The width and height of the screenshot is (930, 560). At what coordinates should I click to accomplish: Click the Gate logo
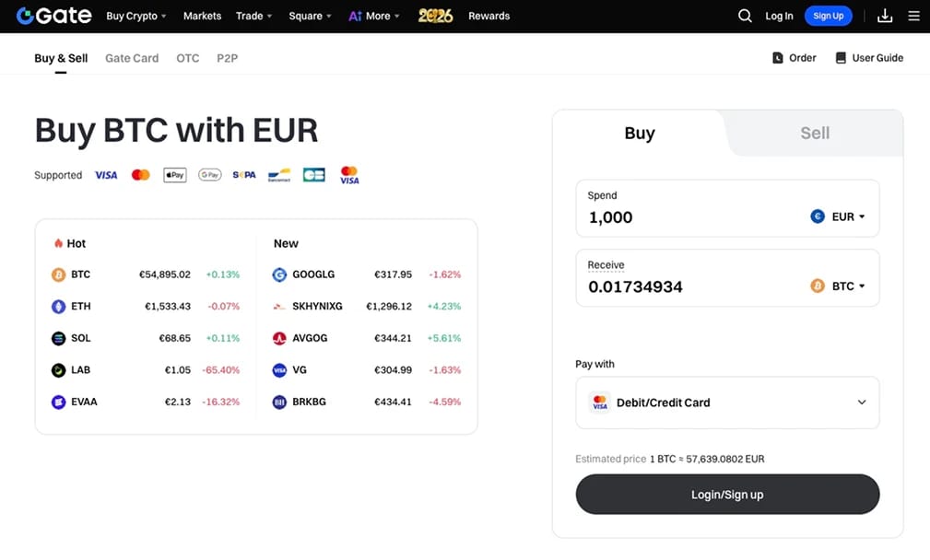(x=54, y=16)
